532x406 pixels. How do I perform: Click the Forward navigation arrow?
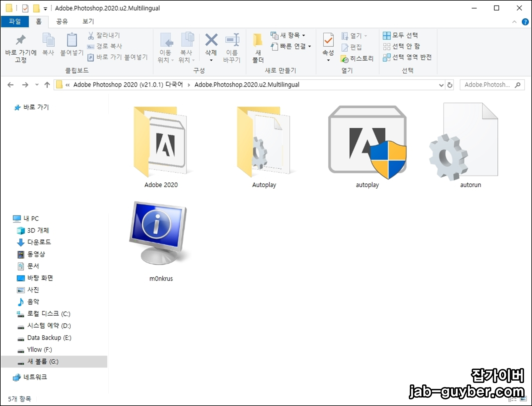[25, 85]
